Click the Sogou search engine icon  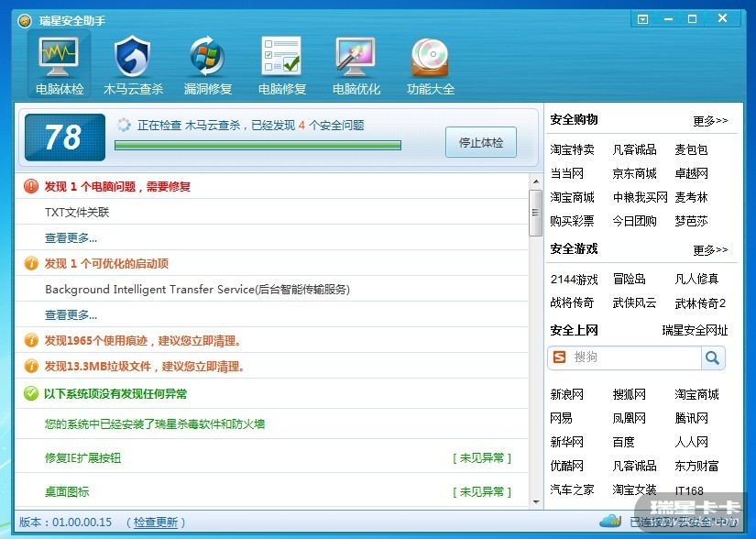pos(559,357)
